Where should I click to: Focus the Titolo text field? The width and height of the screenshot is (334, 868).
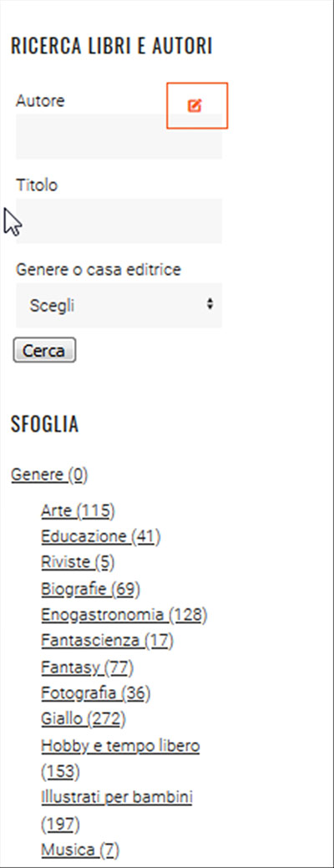(x=119, y=221)
